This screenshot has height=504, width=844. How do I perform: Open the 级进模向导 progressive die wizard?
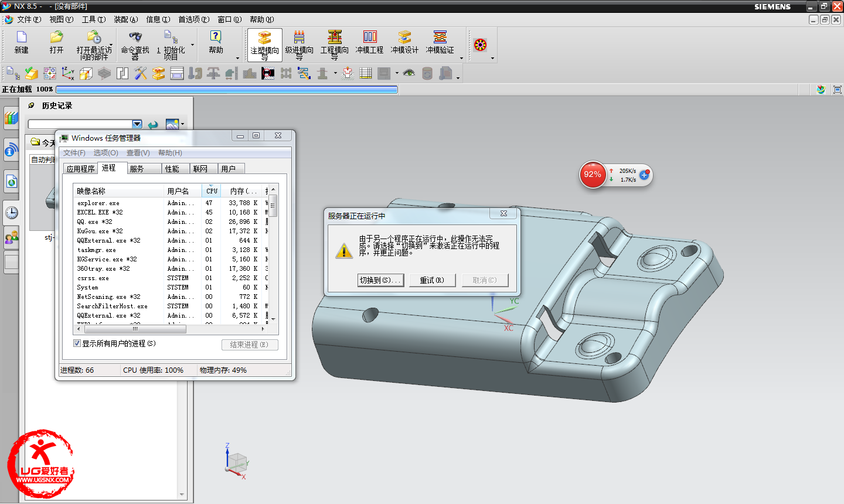(300, 45)
